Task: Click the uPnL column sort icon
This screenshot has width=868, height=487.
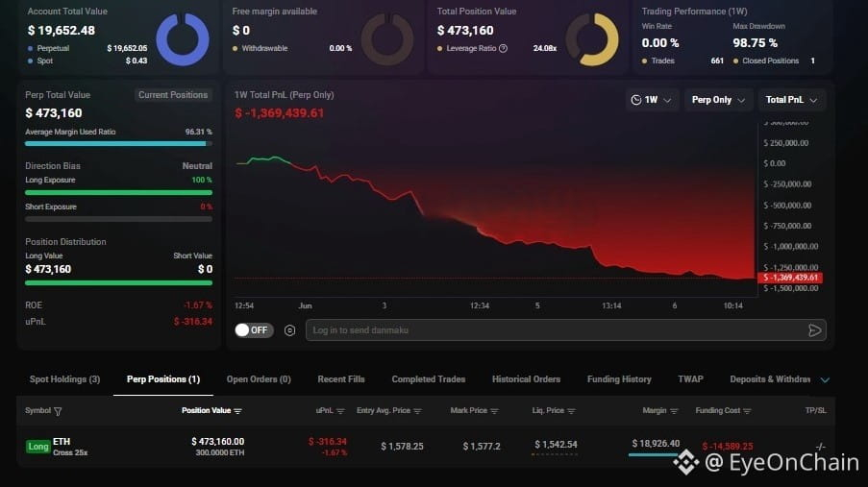Action: (340, 411)
